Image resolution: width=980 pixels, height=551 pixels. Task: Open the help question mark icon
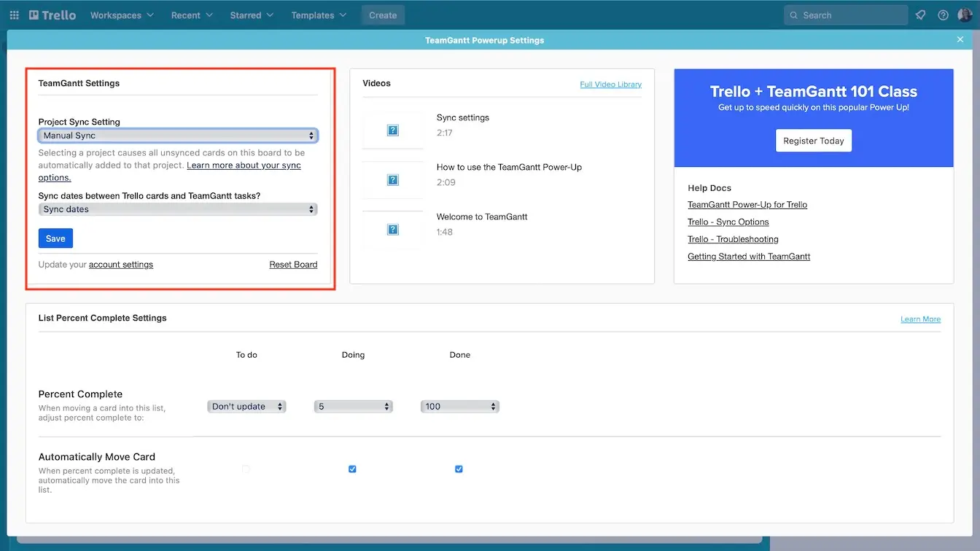[943, 15]
